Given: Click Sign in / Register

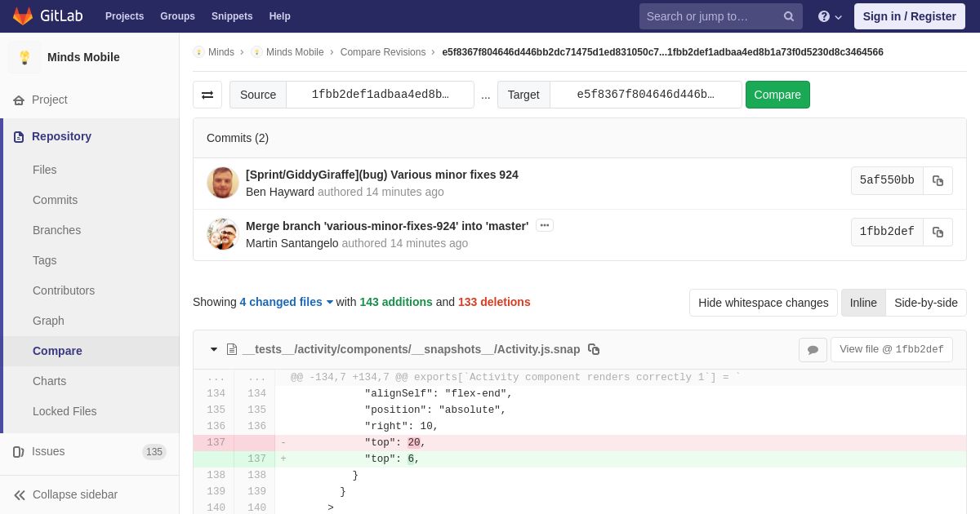Looking at the screenshot, I should pyautogui.click(x=909, y=16).
